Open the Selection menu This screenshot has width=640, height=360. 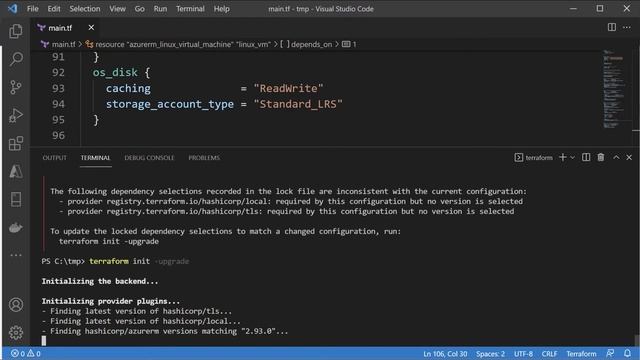(x=84, y=9)
